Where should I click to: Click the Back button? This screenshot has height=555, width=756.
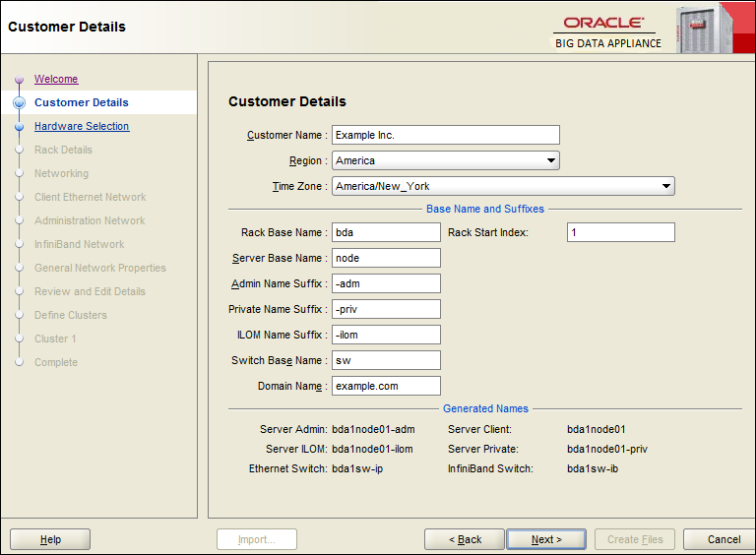tap(465, 539)
